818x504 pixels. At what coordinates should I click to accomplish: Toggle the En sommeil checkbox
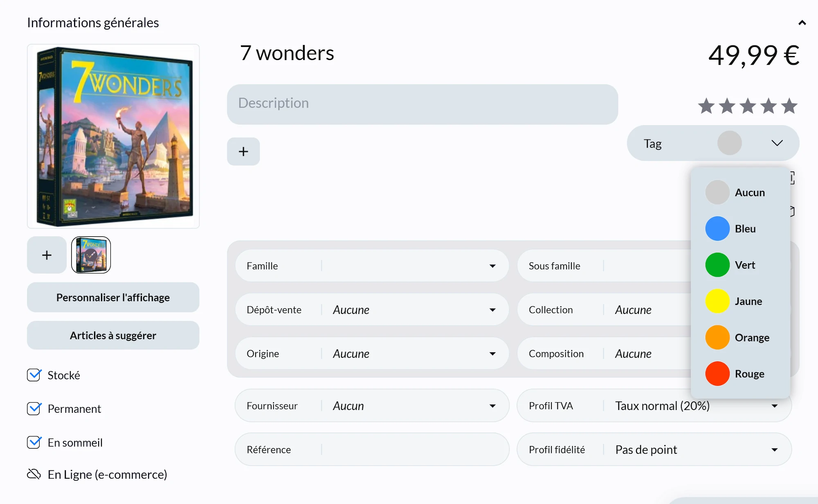34,443
